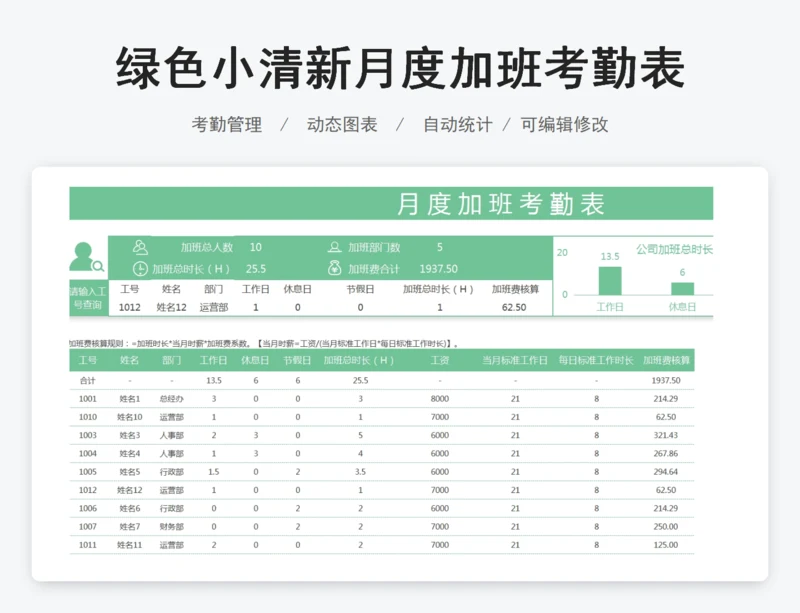Click the 加班费核算规则 formula note
This screenshot has width=800, height=613.
click(x=264, y=344)
